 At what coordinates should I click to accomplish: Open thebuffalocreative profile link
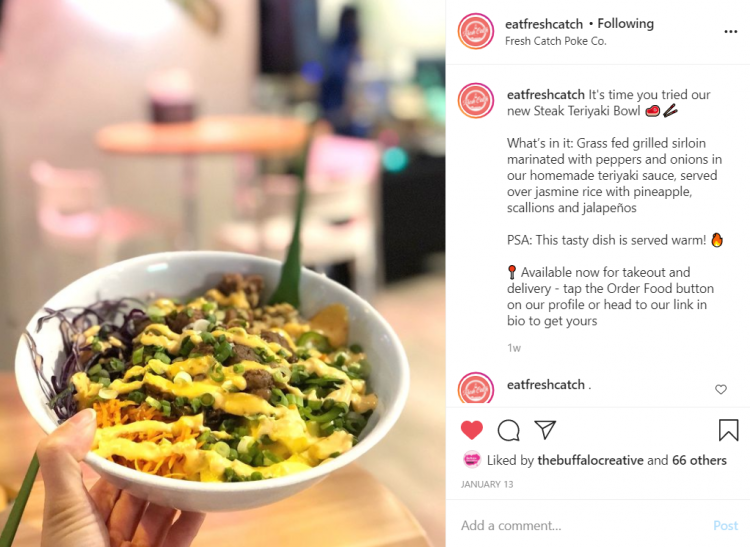590,460
